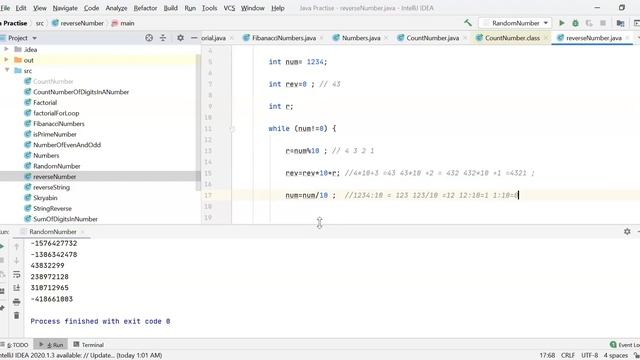640x360 pixels.
Task: Switch to CountNumber.java tab
Action: (432, 38)
